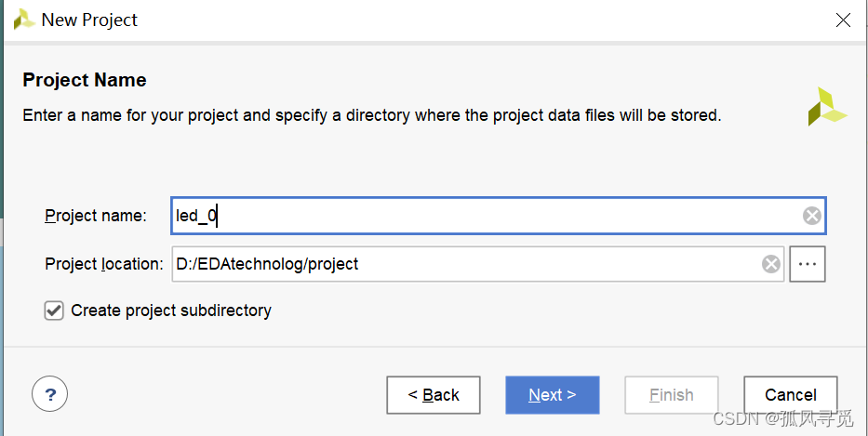Viewport: 868px width, 436px height.
Task: Open the help question mark button
Action: click(x=49, y=394)
